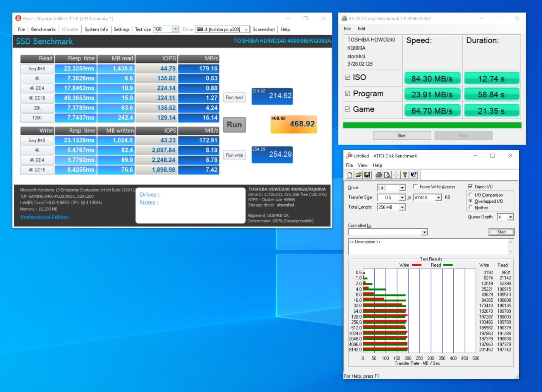The height and width of the screenshot is (392, 542).
Task: Expand the ATTO Drive dropdown
Action: point(402,188)
